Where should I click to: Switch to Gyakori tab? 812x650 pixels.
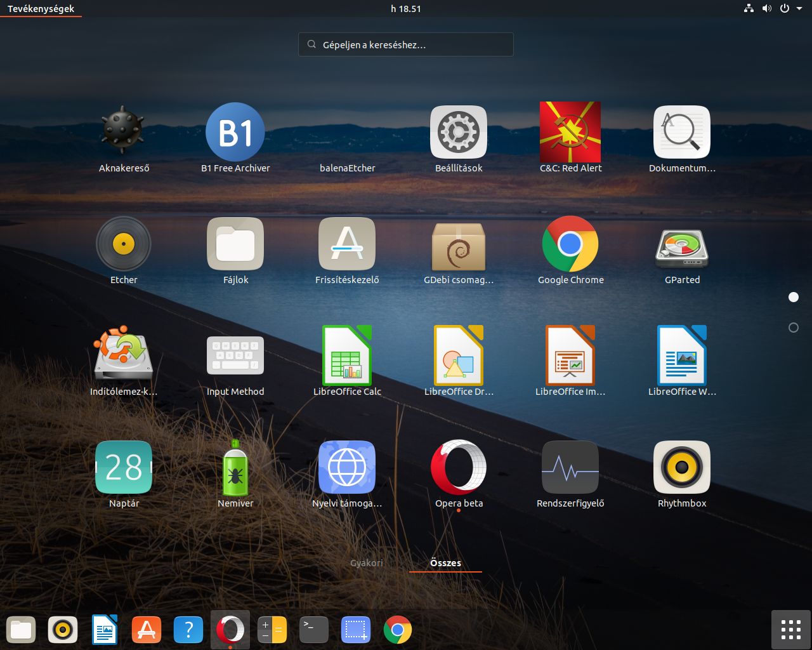click(367, 563)
